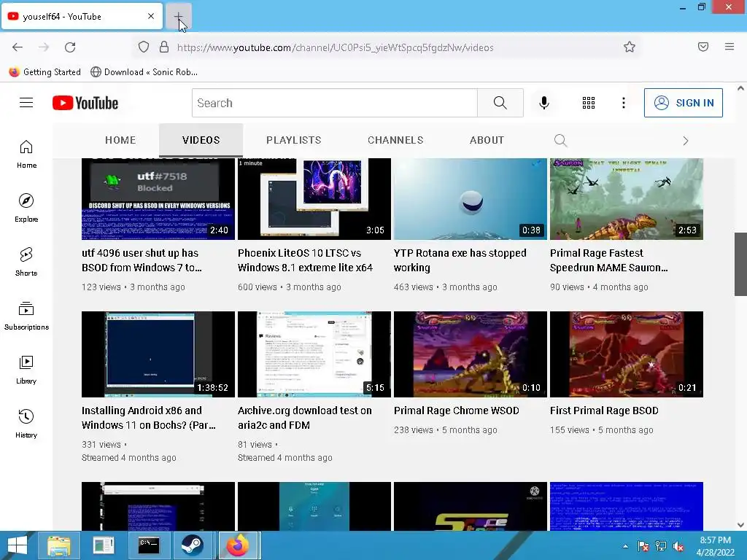Close the youself64 YouTube tab

150,16
